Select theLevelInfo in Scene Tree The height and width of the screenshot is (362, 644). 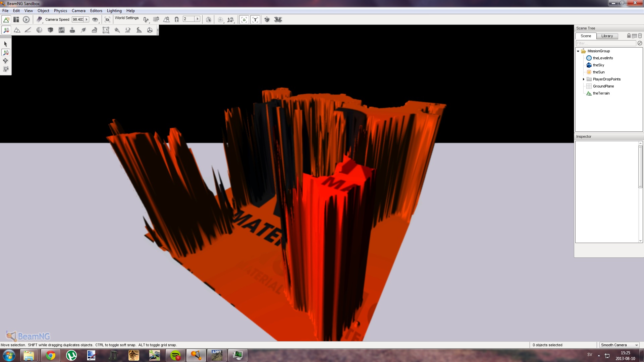602,58
